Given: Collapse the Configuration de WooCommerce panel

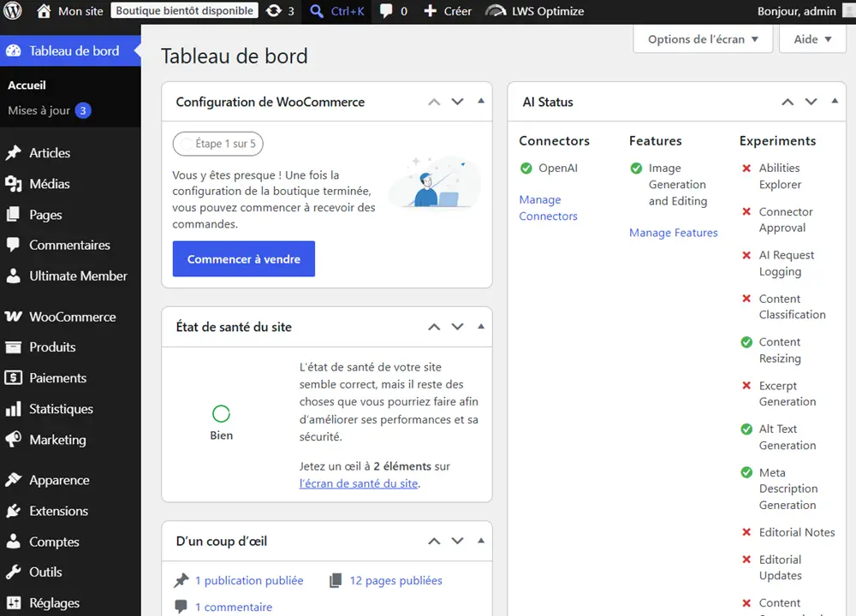Looking at the screenshot, I should click(x=481, y=101).
